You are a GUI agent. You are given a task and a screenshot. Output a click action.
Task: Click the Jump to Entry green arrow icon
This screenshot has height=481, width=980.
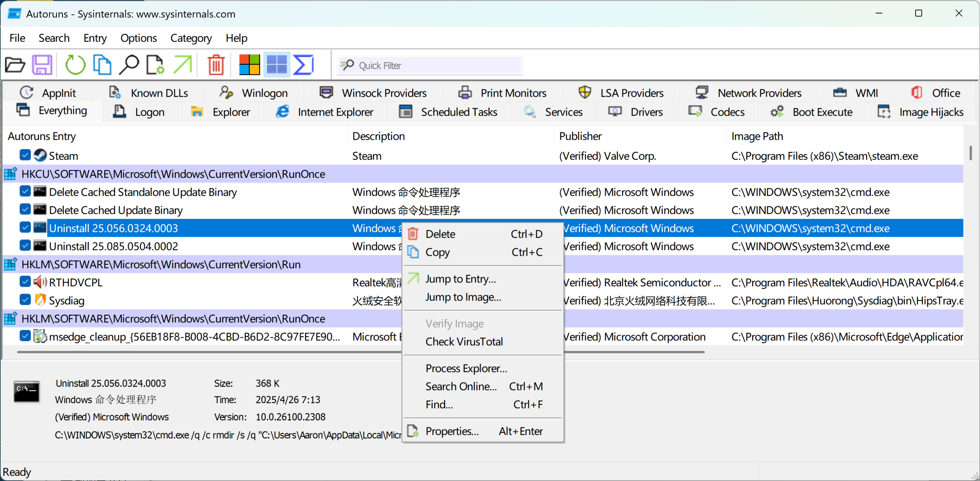pyautogui.click(x=183, y=65)
